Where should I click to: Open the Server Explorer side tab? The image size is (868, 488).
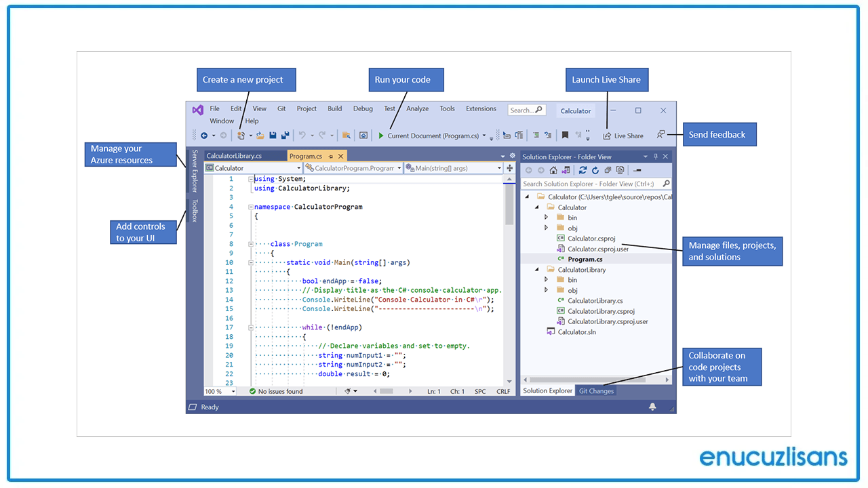tap(194, 171)
